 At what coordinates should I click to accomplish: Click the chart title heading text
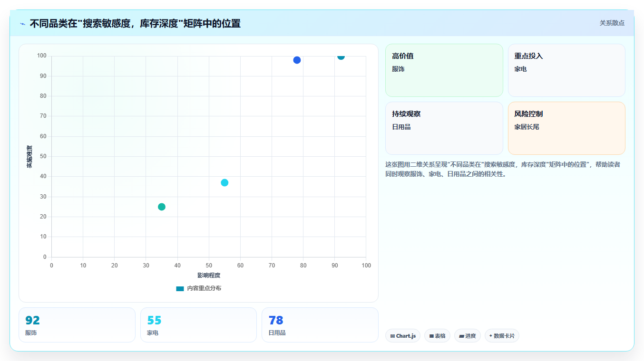(135, 23)
